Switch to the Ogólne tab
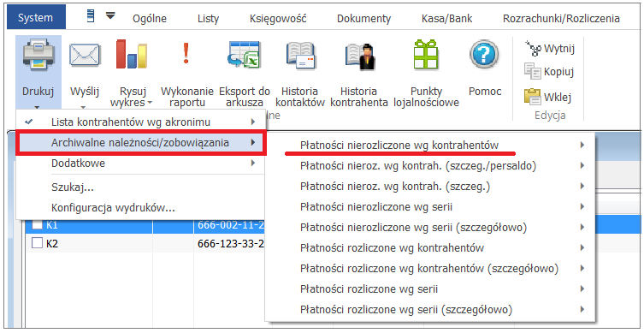Screen dimensions: 644x333 150,19
